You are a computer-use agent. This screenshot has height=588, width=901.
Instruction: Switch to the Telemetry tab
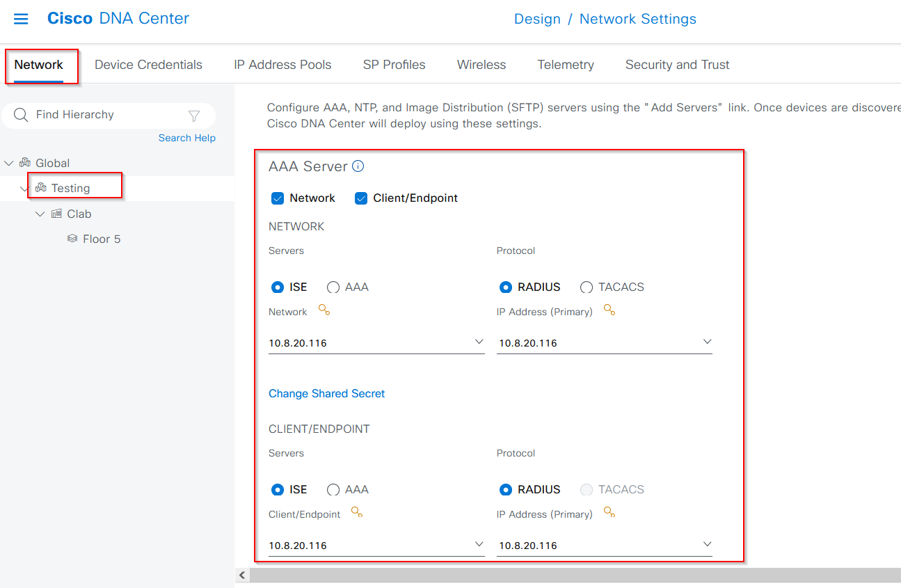pos(566,65)
